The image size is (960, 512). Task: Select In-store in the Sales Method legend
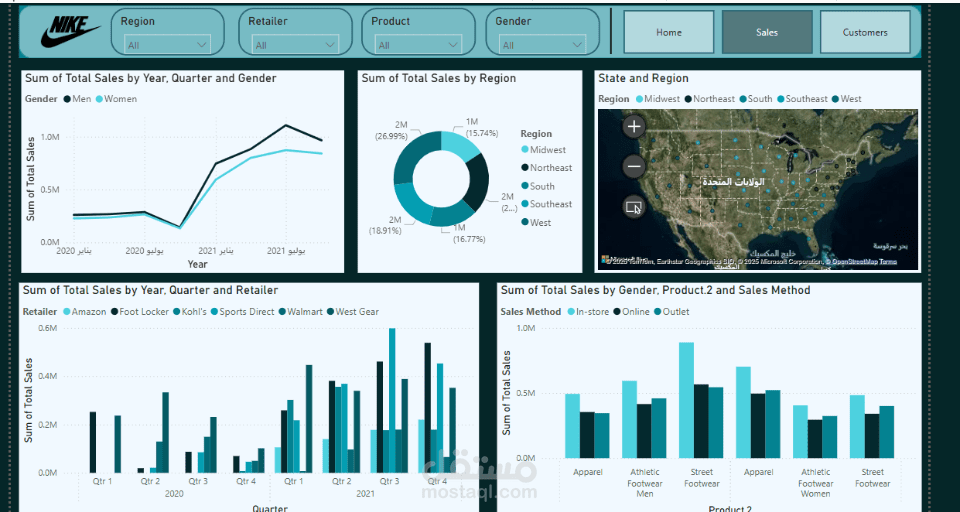click(x=588, y=312)
